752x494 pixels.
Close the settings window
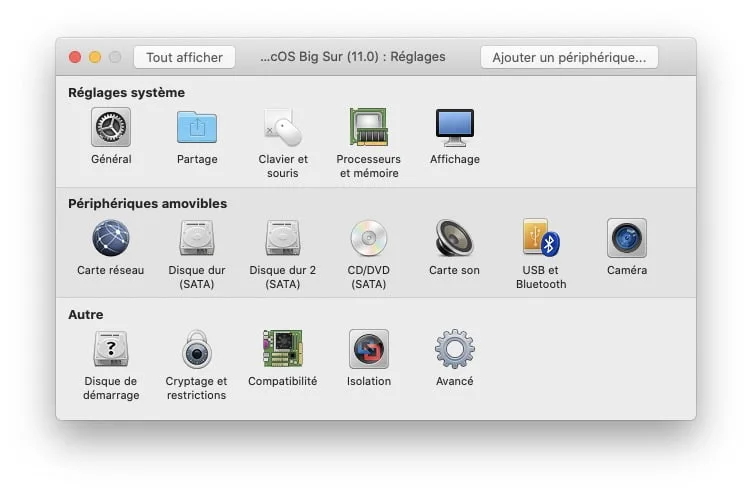pyautogui.click(x=75, y=57)
